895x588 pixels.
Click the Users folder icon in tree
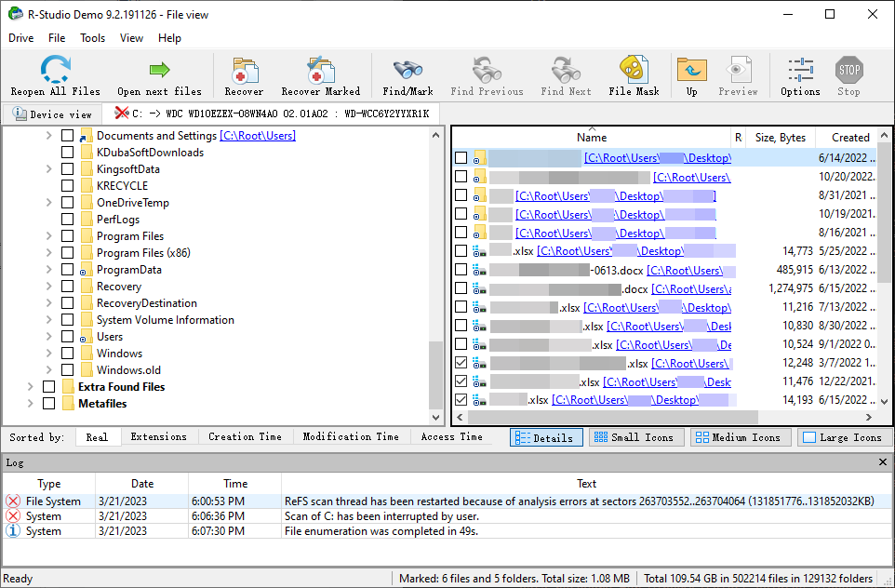(87, 337)
